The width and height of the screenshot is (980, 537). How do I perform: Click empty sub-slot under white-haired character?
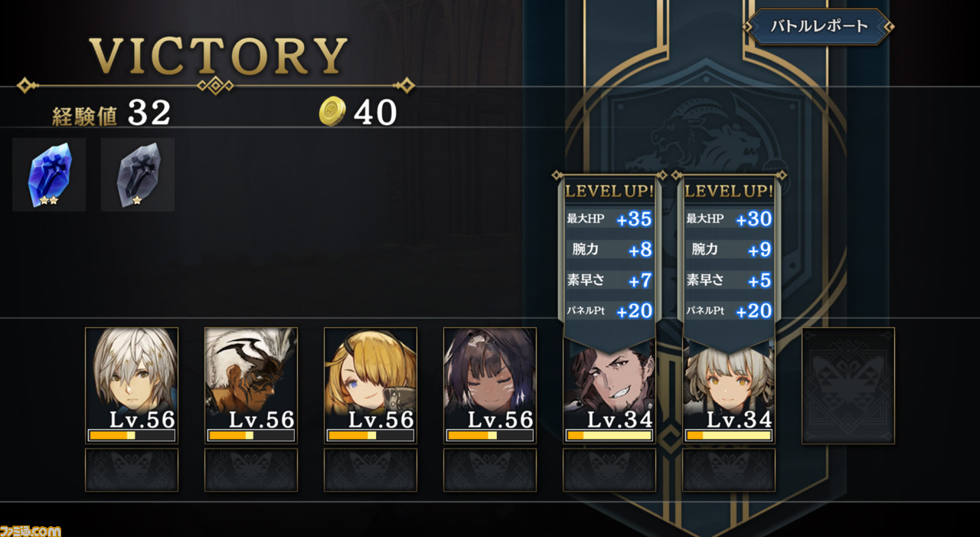coord(132,470)
